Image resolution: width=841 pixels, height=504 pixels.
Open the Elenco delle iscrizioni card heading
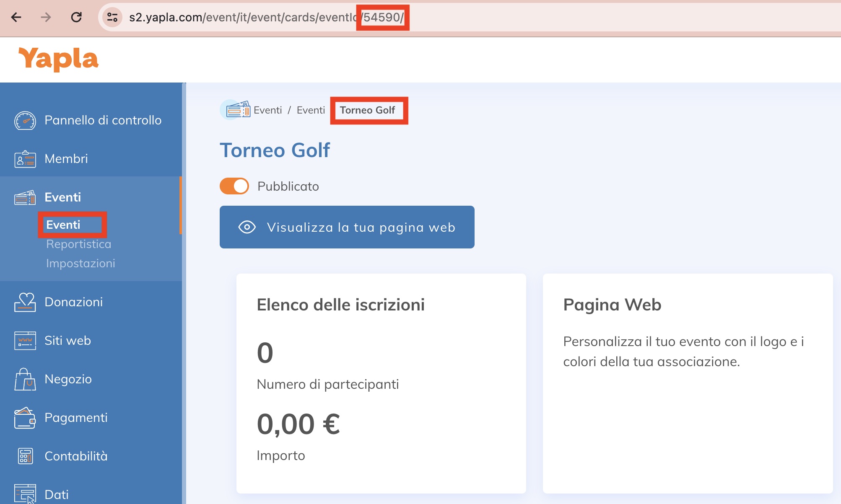pos(341,305)
